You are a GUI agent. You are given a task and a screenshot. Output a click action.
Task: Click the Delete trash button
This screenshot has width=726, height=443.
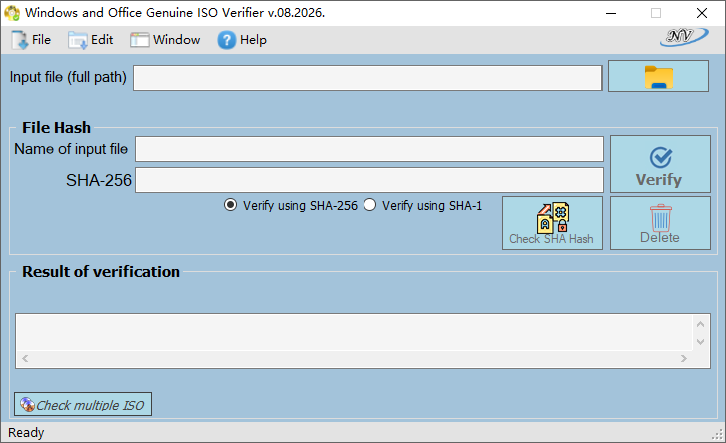tap(660, 223)
